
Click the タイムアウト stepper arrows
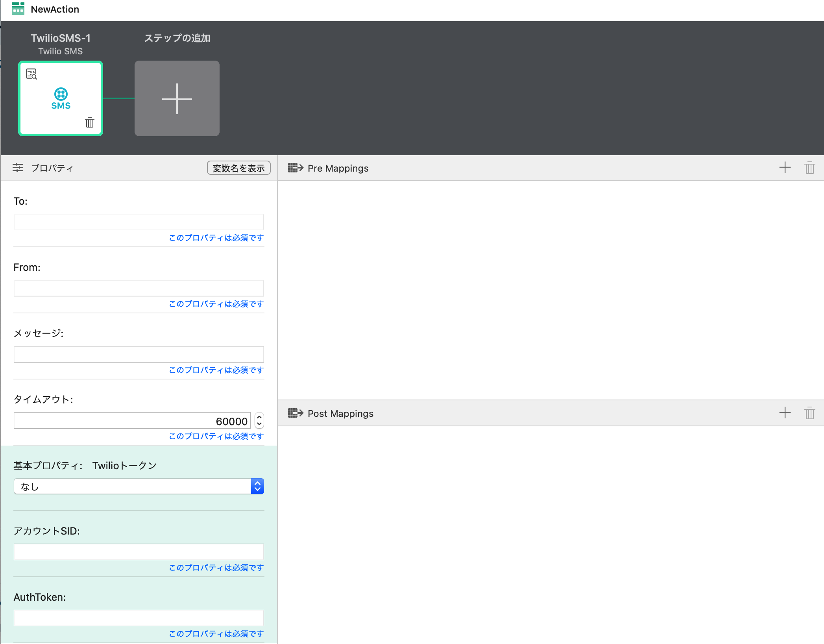[x=259, y=421]
